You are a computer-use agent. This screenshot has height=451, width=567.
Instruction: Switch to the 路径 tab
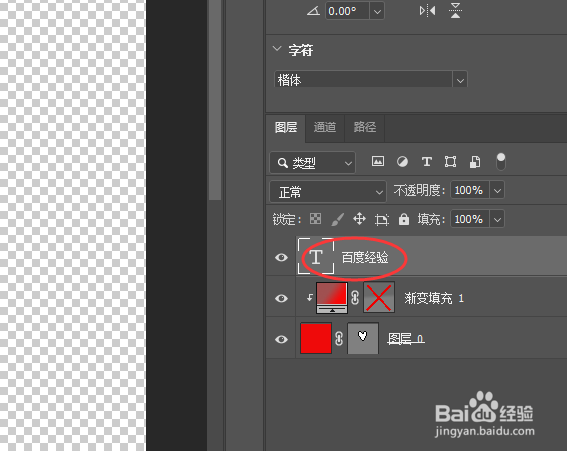point(364,127)
